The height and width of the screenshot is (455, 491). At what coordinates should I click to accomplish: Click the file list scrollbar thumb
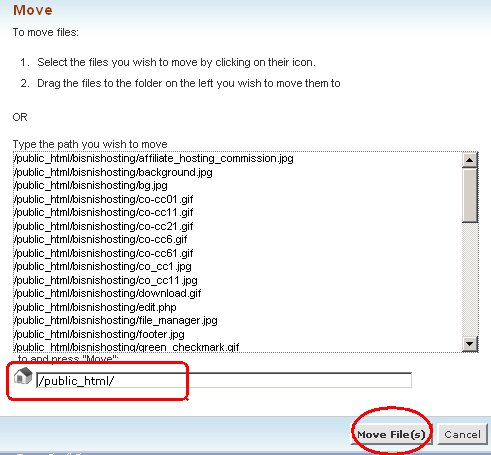click(x=470, y=195)
